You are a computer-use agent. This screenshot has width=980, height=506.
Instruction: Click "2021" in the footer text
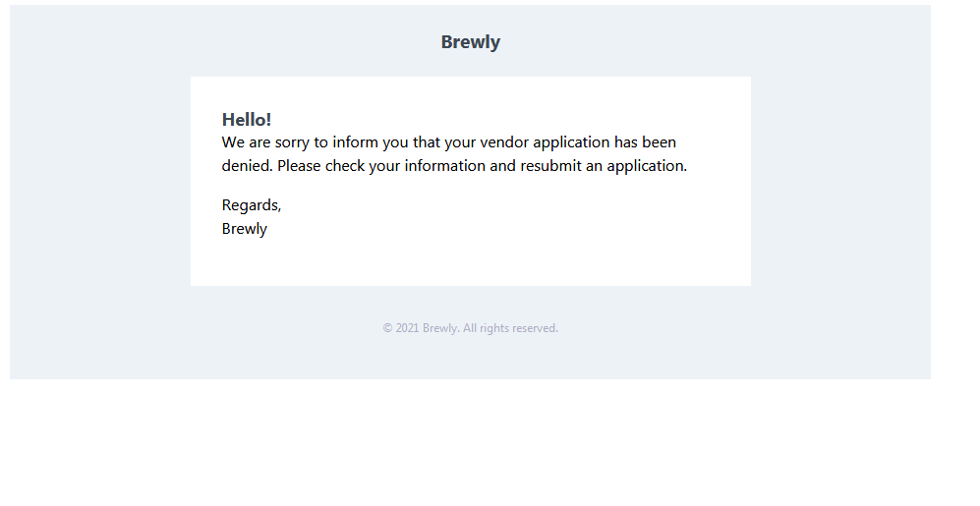click(408, 328)
